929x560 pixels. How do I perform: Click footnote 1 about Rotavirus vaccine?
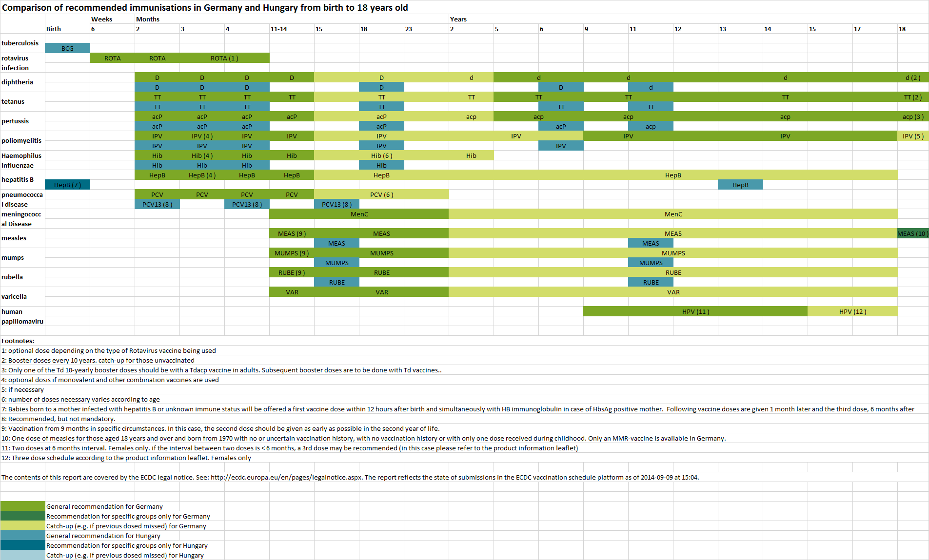coord(109,350)
